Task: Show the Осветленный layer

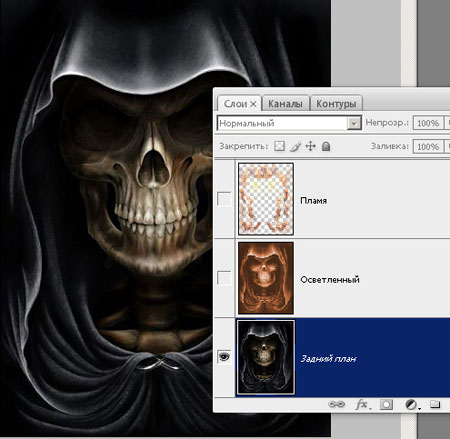Action: (x=224, y=278)
